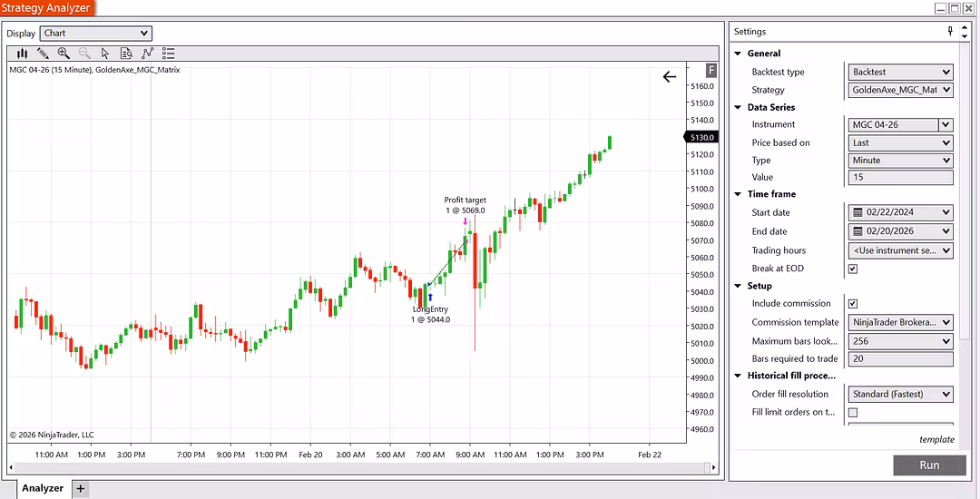Click the template link
This screenshot has width=980, height=499.
point(936,439)
